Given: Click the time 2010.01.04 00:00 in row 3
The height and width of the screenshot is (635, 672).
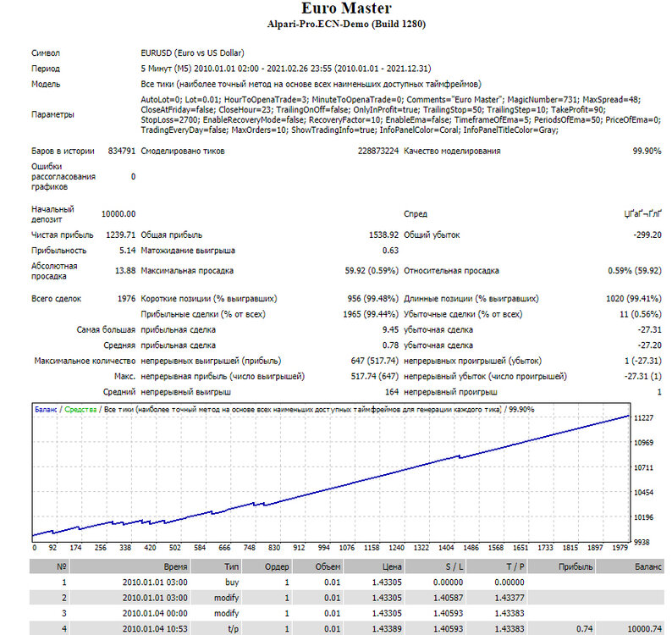Looking at the screenshot, I should (155, 613).
